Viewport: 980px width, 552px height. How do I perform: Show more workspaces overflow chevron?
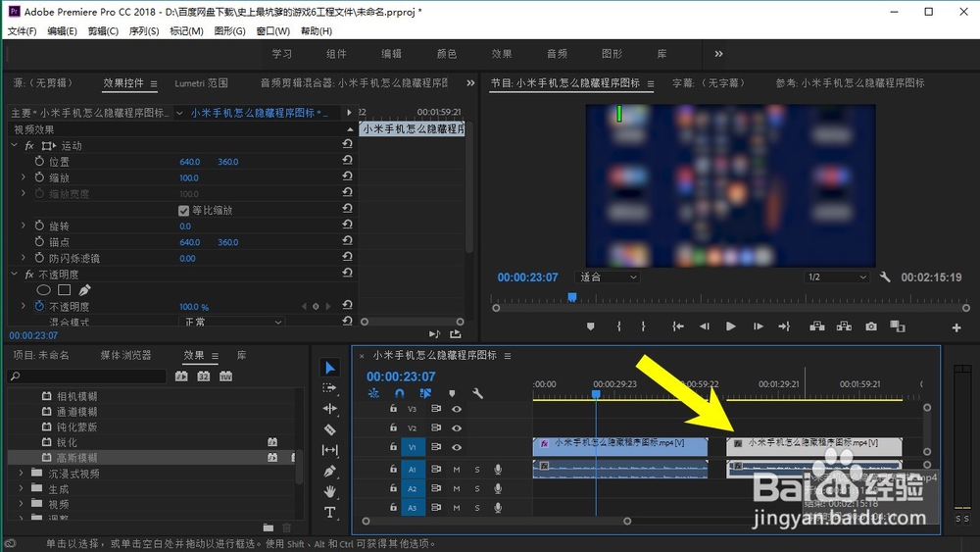[718, 54]
